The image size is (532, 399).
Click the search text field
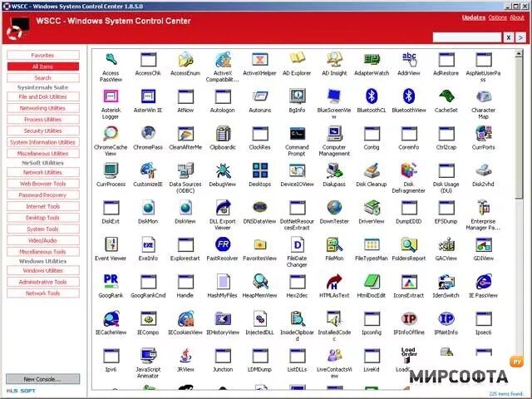(467, 37)
